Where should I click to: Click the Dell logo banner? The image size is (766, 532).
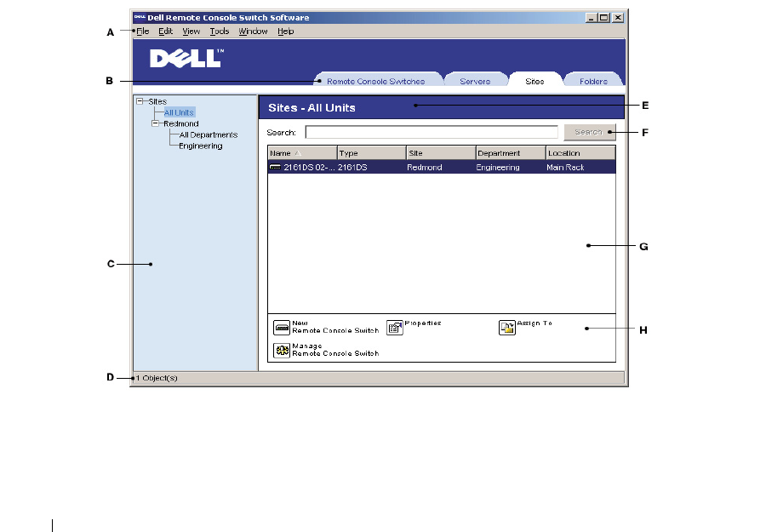[x=186, y=58]
